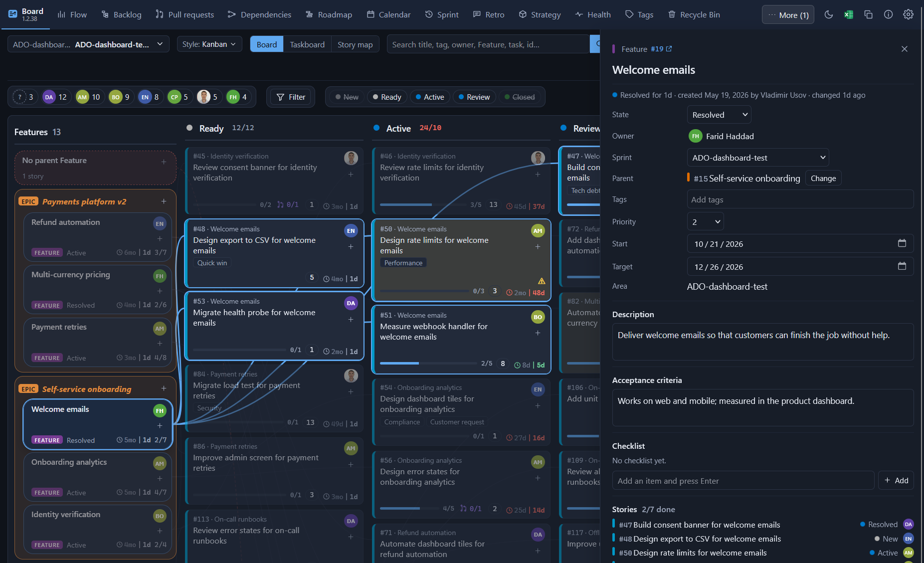Open Pull requests tab

(x=185, y=14)
